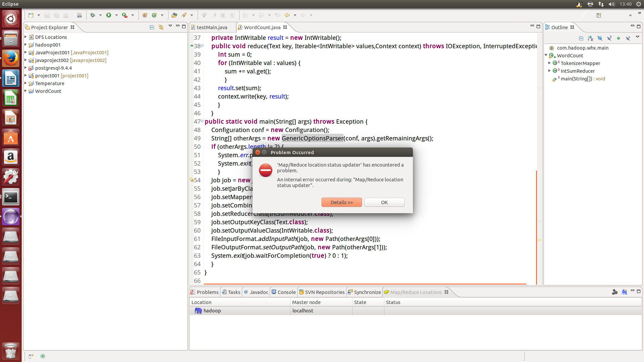Click the Run External Tools icon
This screenshot has height=362, width=644.
point(125,15)
